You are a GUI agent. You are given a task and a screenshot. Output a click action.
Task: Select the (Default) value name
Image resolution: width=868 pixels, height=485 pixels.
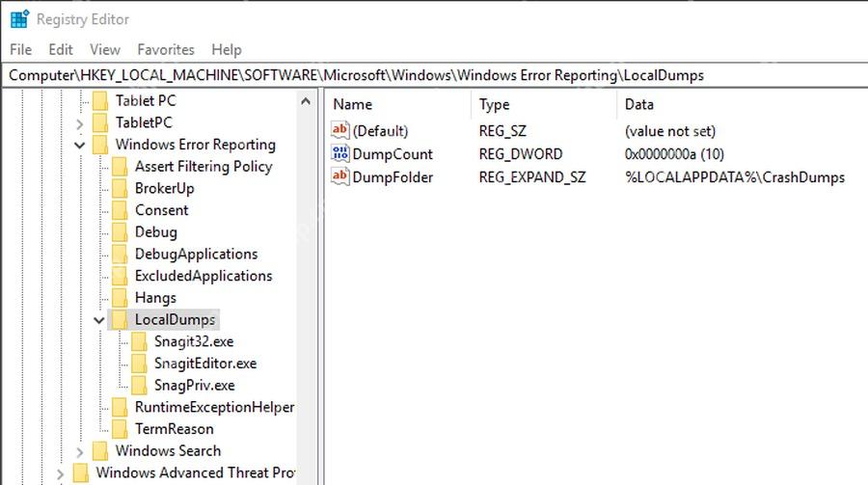(x=380, y=131)
